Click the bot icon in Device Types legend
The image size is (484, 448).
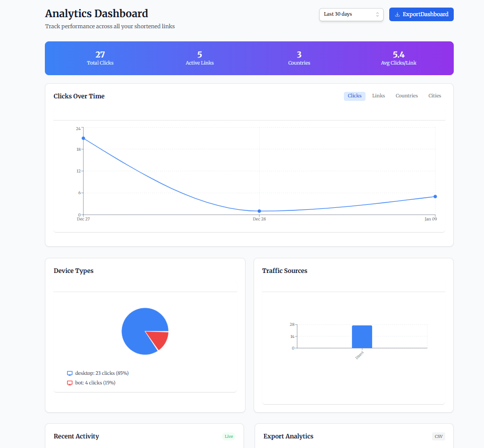pyautogui.click(x=70, y=382)
